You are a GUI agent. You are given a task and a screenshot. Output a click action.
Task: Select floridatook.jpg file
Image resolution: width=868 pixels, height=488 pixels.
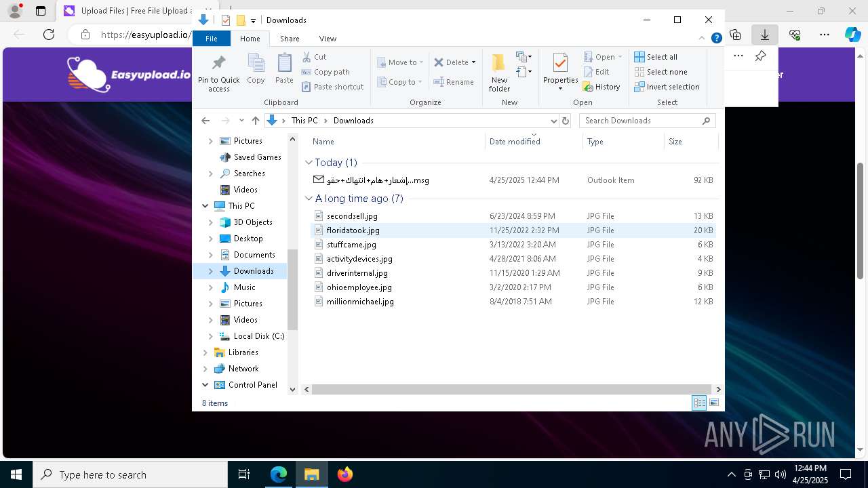pos(512,230)
